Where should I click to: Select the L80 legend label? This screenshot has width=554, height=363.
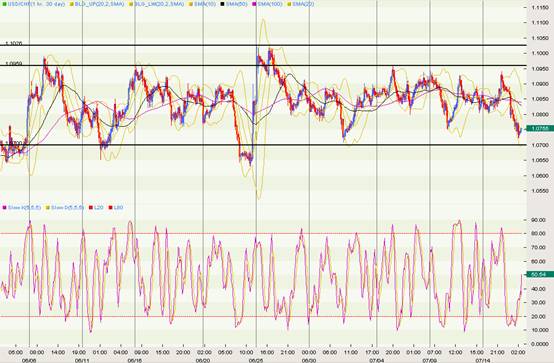119,207
